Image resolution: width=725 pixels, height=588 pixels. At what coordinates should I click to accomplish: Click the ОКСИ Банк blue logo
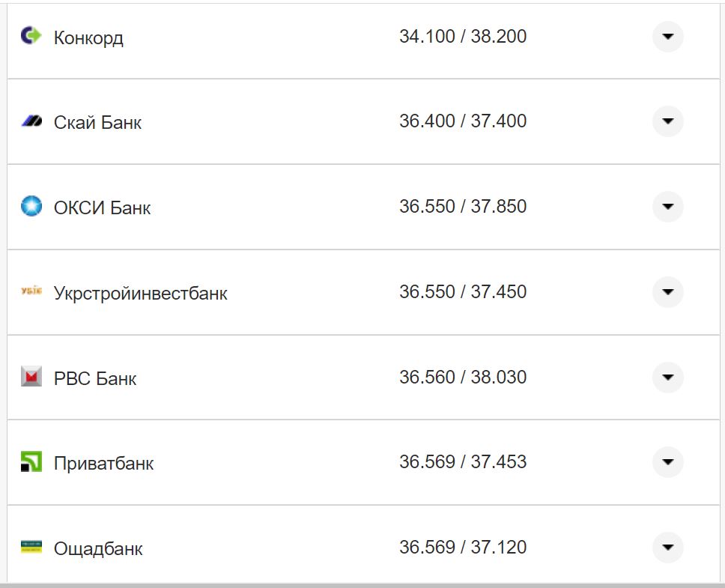(31, 206)
